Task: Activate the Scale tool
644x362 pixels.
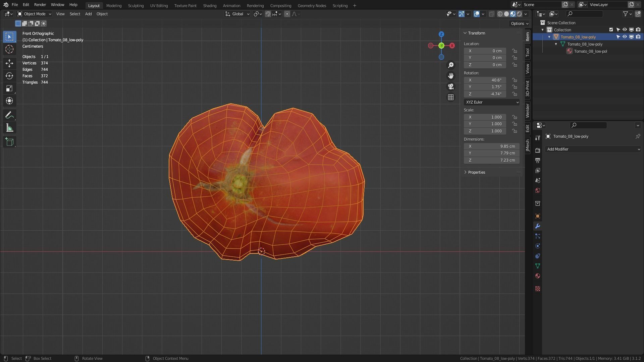Action: (9, 88)
